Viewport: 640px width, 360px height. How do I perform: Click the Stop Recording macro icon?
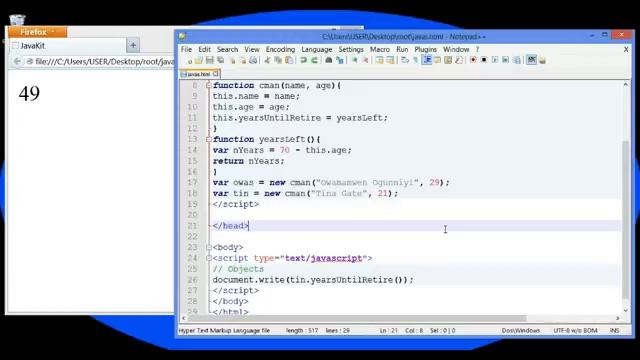(x=484, y=60)
